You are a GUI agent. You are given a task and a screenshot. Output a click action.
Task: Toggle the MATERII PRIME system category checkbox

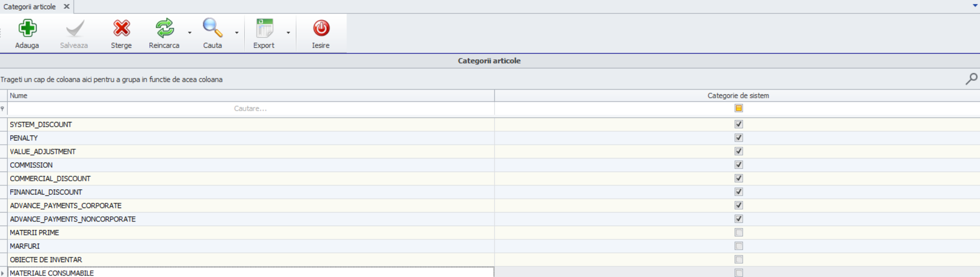coord(739,232)
